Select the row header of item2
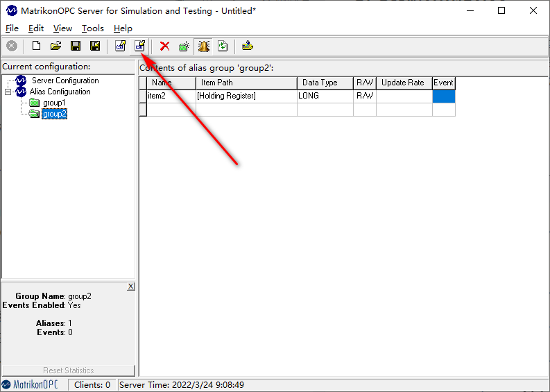 tap(143, 96)
